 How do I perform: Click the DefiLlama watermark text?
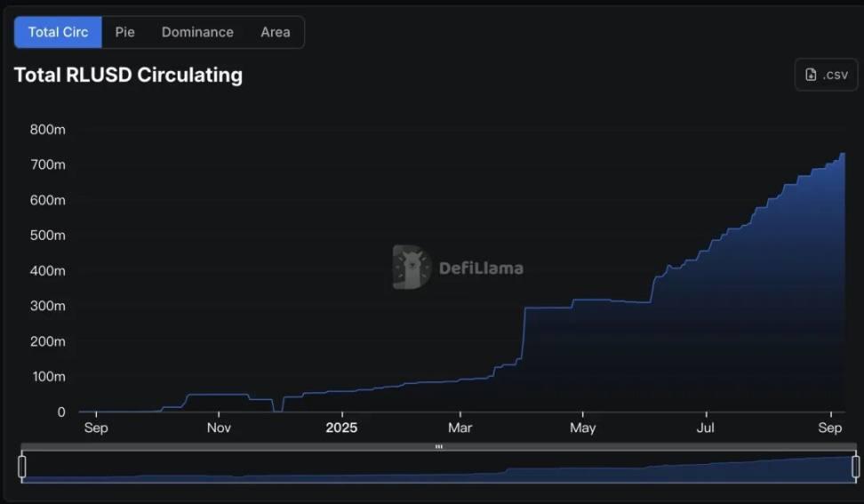pyautogui.click(x=481, y=268)
